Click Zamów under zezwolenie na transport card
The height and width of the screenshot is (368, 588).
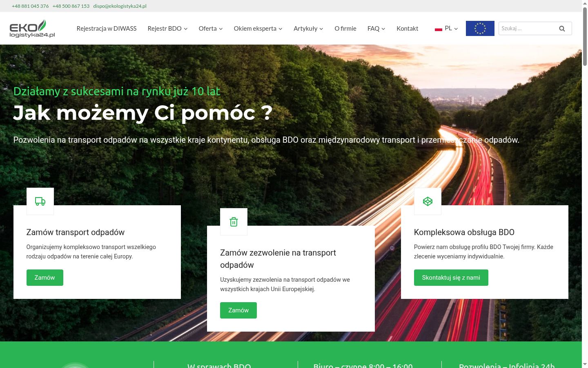point(238,310)
